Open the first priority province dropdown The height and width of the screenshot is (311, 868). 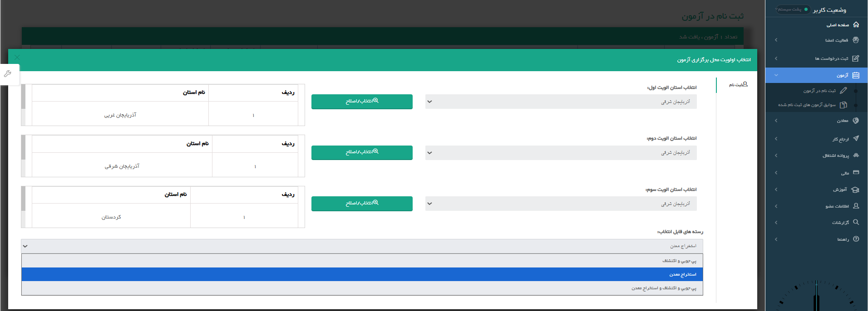[561, 102]
